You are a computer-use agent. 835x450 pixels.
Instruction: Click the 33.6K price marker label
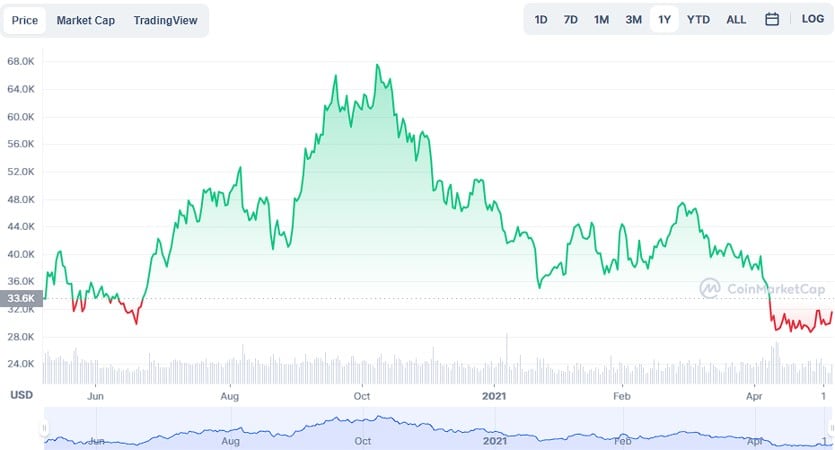tap(22, 298)
